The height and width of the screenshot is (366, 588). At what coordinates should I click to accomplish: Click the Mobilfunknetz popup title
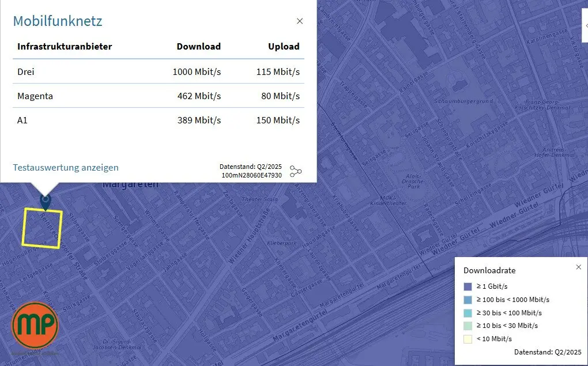pyautogui.click(x=58, y=21)
